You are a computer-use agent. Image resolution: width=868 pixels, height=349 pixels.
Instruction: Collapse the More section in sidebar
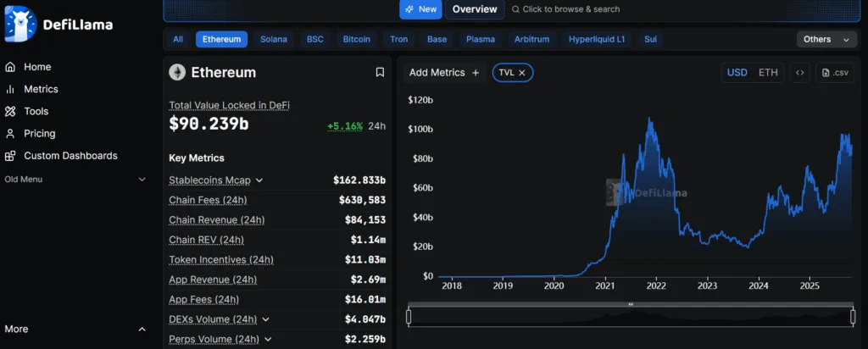(142, 330)
